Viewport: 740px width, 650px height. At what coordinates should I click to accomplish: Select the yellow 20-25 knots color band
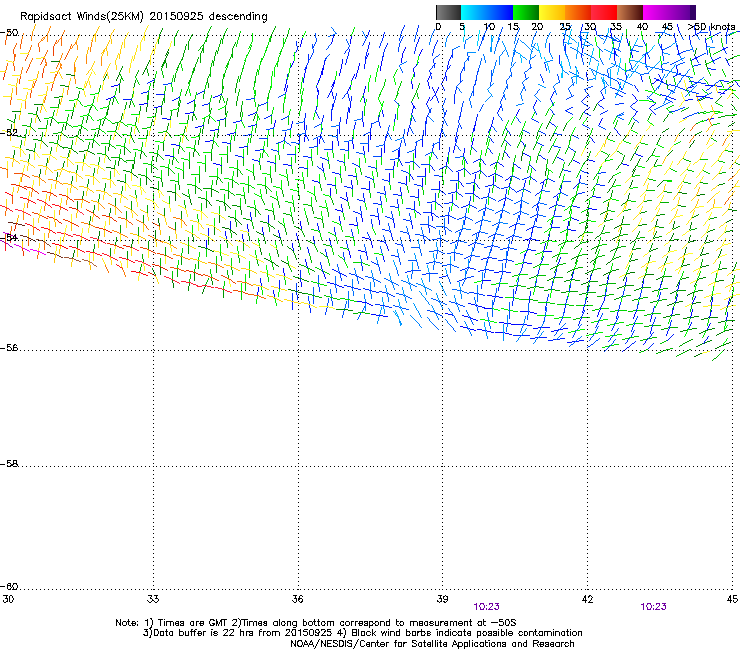552,12
